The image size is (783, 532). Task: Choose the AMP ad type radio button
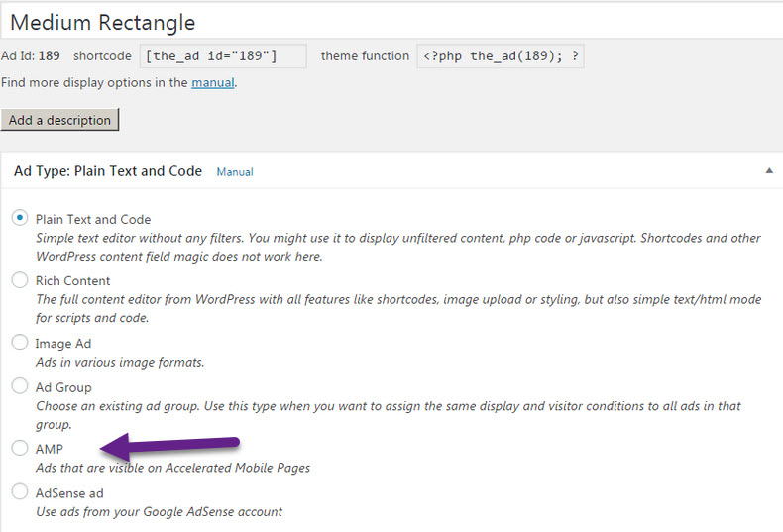tap(20, 448)
